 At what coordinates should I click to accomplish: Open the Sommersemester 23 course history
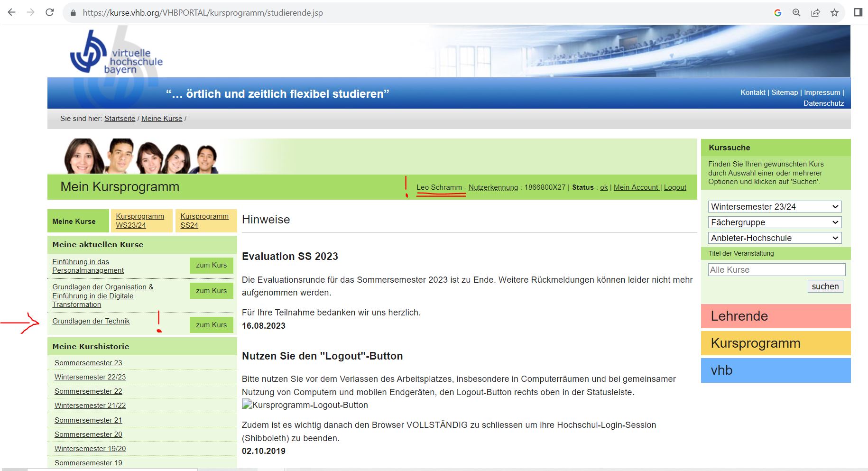(88, 363)
